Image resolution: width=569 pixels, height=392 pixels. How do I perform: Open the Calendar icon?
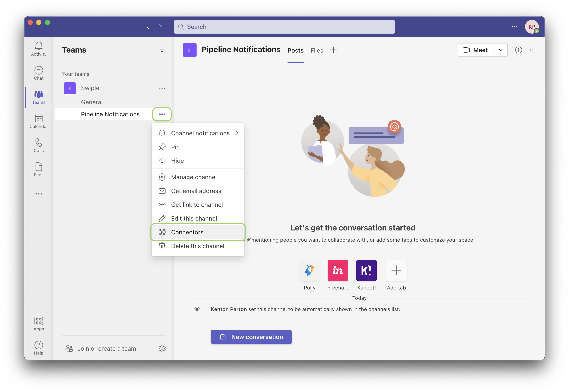tap(39, 121)
